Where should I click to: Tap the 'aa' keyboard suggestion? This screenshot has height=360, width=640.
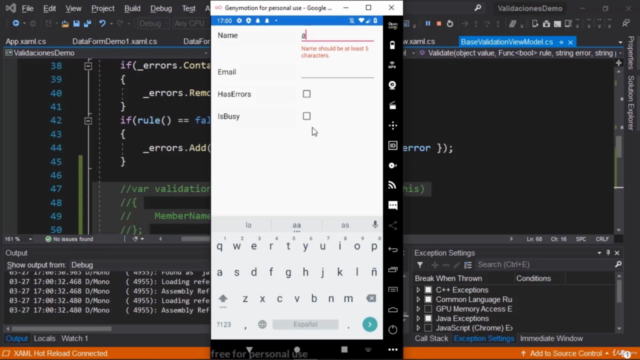click(x=297, y=225)
